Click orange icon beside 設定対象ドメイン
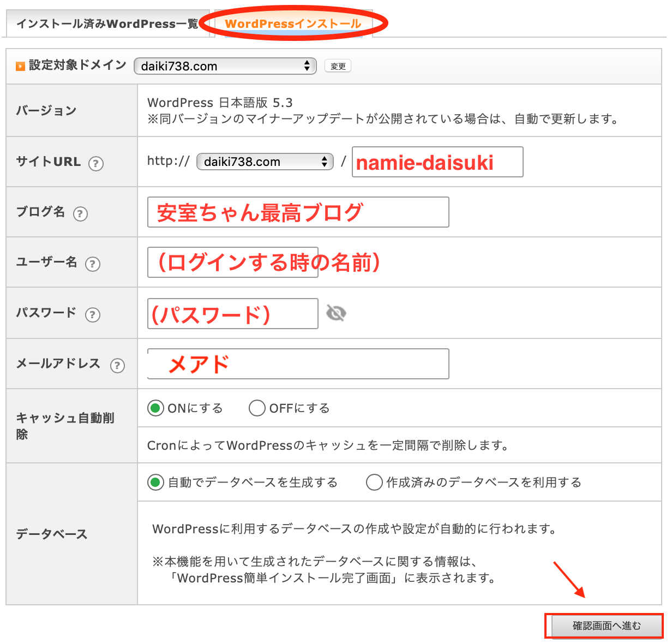Viewport: 672px width, 643px height. (20, 66)
